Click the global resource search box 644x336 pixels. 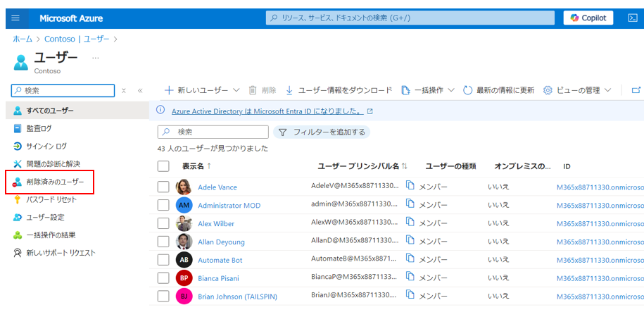point(410,18)
